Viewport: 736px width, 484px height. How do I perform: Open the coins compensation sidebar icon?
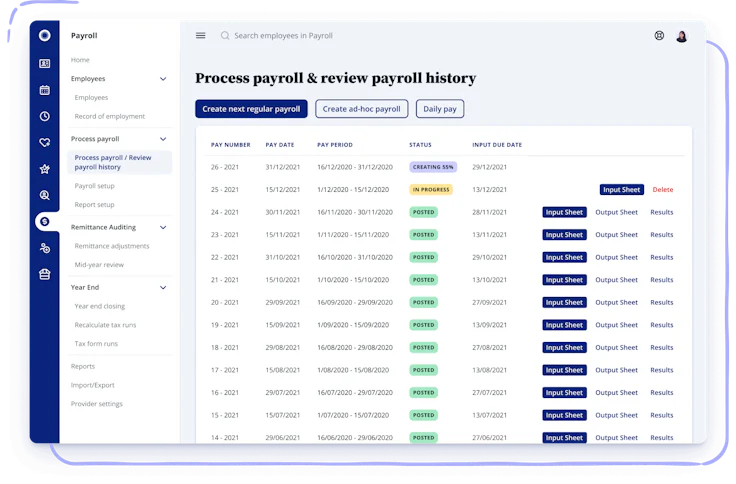click(x=45, y=248)
